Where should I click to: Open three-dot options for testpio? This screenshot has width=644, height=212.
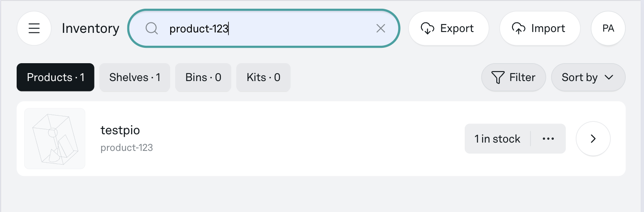point(548,139)
